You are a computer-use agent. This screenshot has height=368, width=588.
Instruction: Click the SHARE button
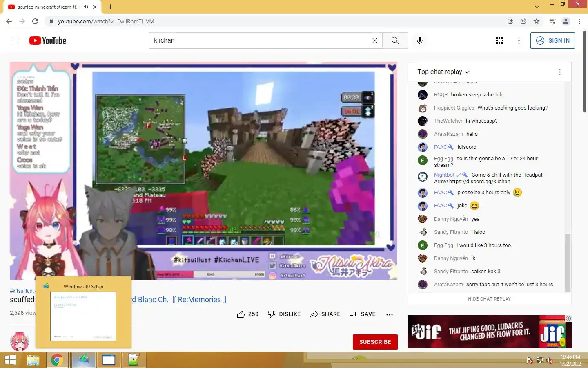pyautogui.click(x=325, y=314)
